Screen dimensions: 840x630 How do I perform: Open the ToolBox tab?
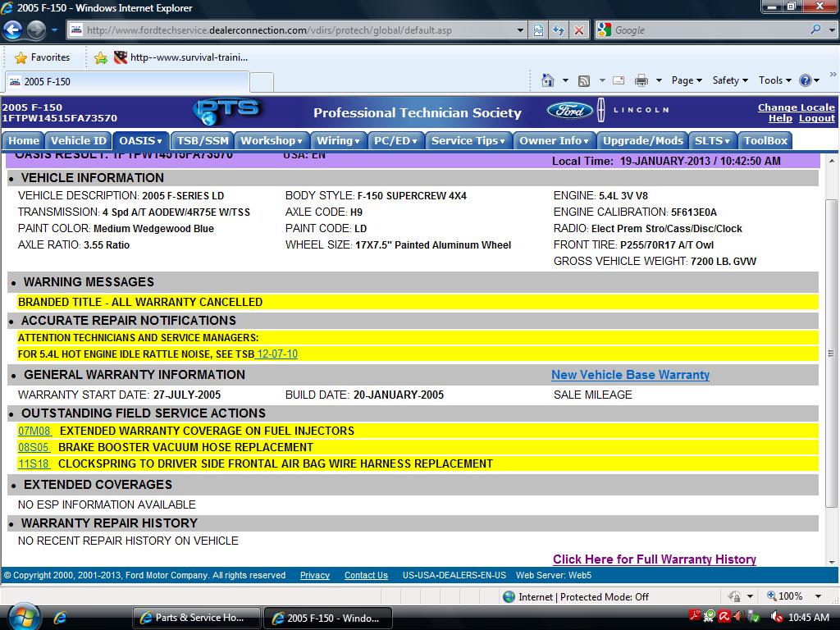pos(765,140)
